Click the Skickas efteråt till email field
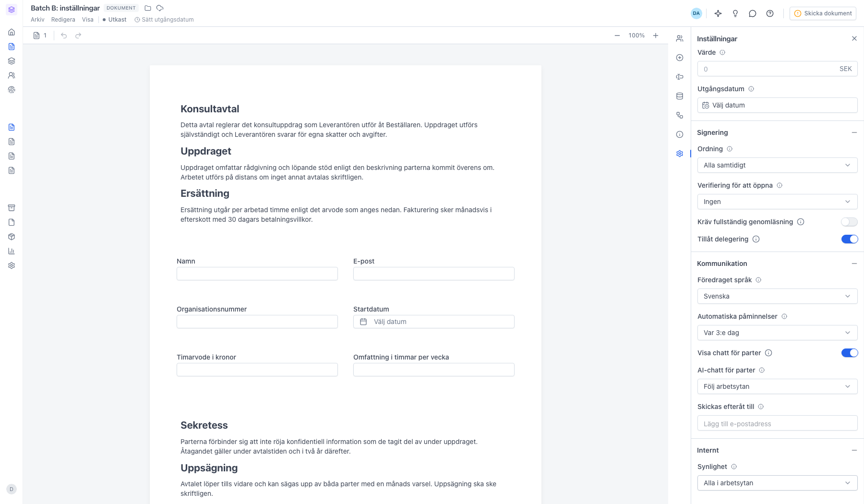 tap(777, 423)
